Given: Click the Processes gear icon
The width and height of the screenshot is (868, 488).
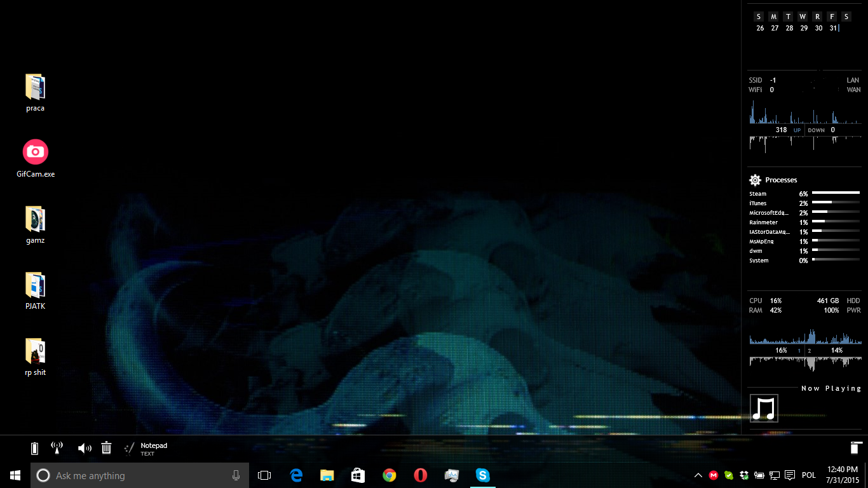Looking at the screenshot, I should [755, 180].
